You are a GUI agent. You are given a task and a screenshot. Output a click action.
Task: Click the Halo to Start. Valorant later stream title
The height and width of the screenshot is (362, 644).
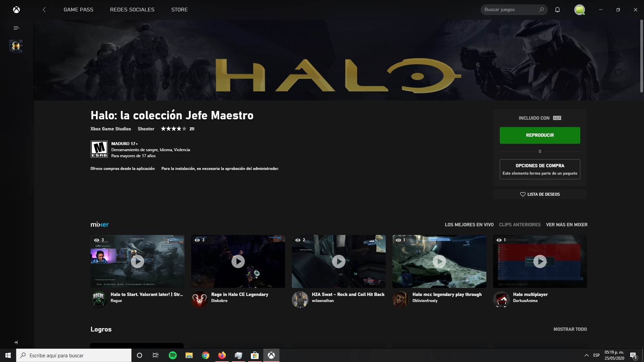click(147, 294)
